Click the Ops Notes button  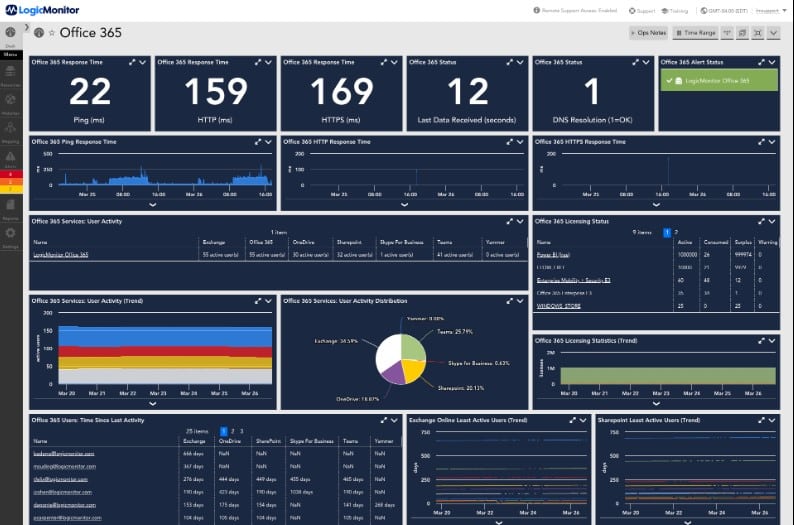pos(648,33)
